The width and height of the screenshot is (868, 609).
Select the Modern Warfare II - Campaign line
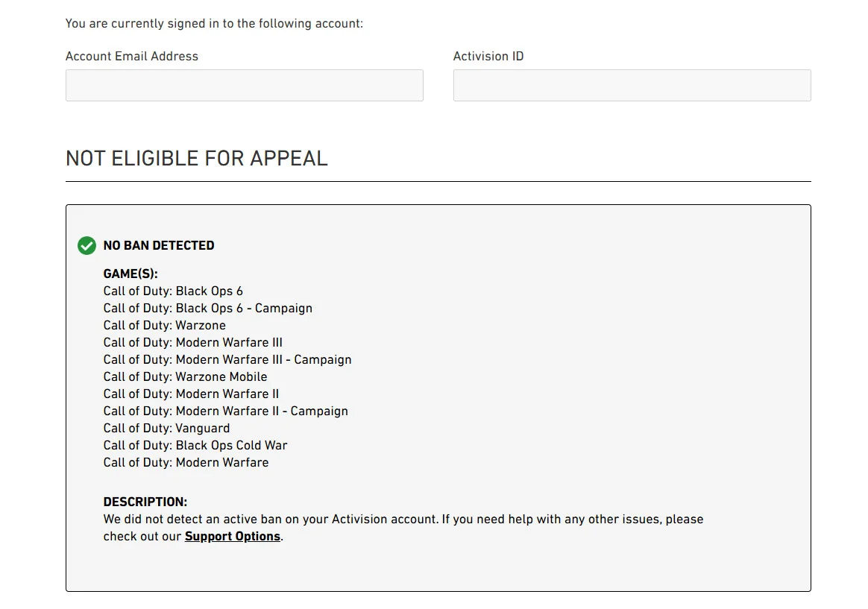pos(226,411)
